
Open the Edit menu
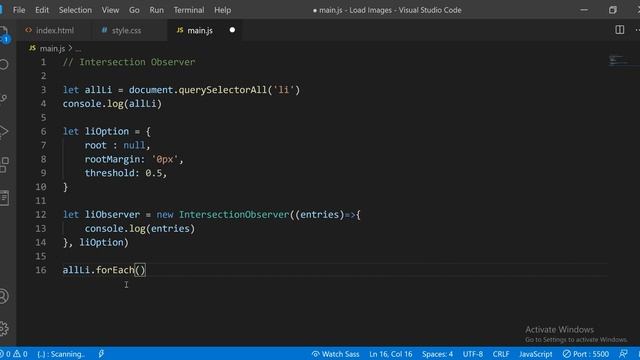point(42,10)
